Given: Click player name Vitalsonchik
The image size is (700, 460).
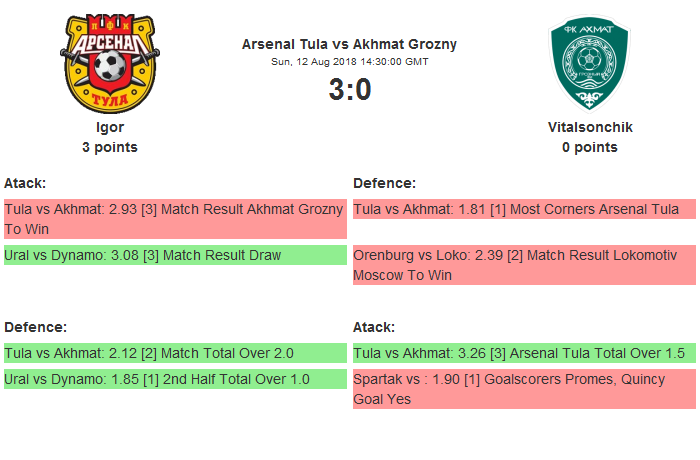Looking at the screenshot, I should (x=589, y=127).
